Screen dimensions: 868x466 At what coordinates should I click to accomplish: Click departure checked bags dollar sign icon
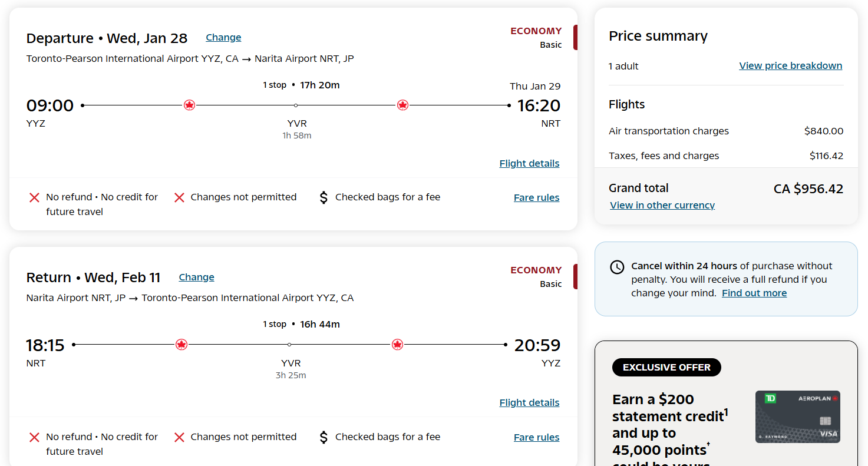(324, 197)
